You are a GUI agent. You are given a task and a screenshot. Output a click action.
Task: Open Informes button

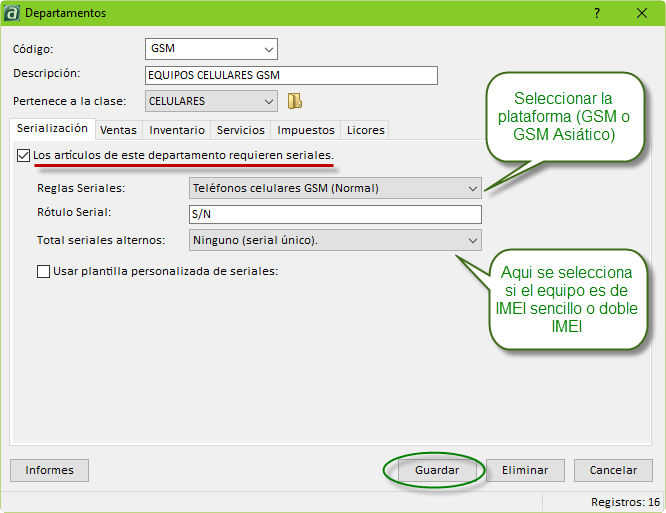point(49,470)
